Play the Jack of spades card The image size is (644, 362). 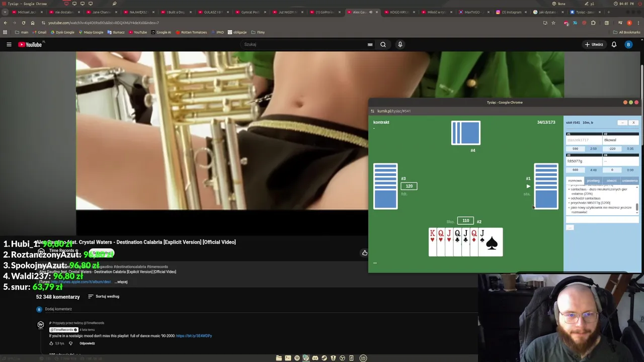pyautogui.click(x=492, y=242)
